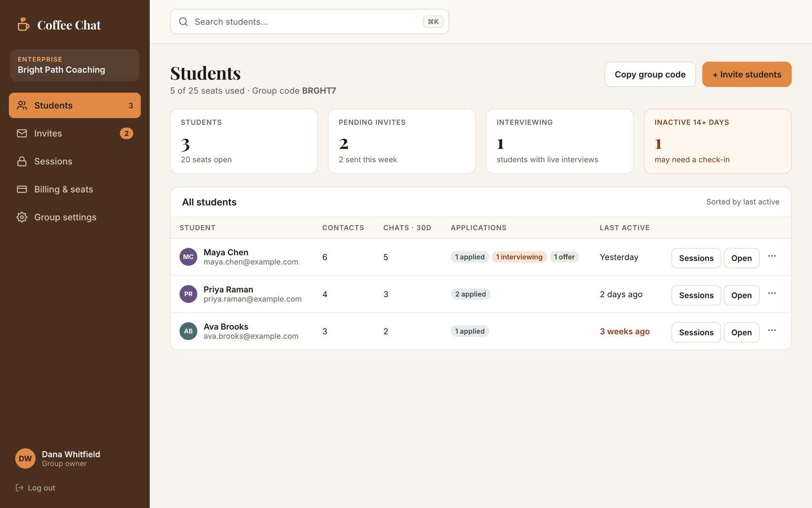
Task: Click Priya Raman's '2 applied' tag
Action: 470,294
